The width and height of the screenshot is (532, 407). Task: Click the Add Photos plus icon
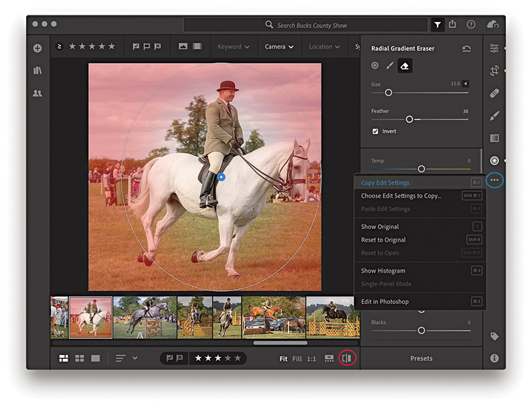coord(37,48)
